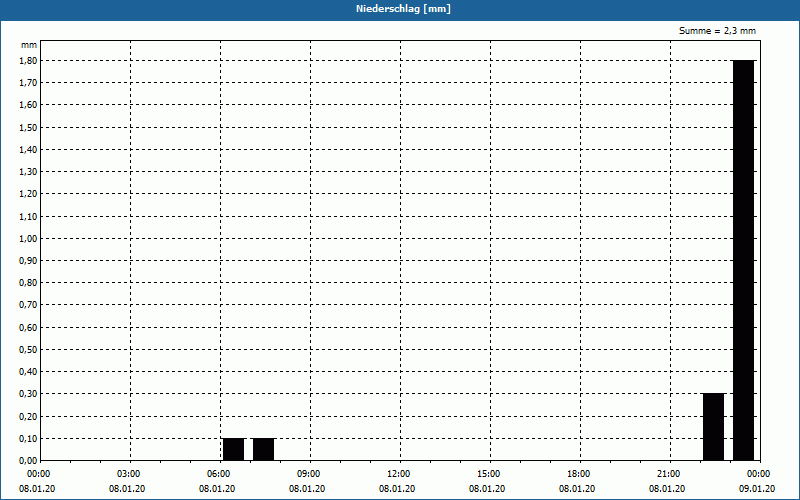Click the 0,60 y-axis label
The width and height of the screenshot is (800, 500).
point(28,328)
